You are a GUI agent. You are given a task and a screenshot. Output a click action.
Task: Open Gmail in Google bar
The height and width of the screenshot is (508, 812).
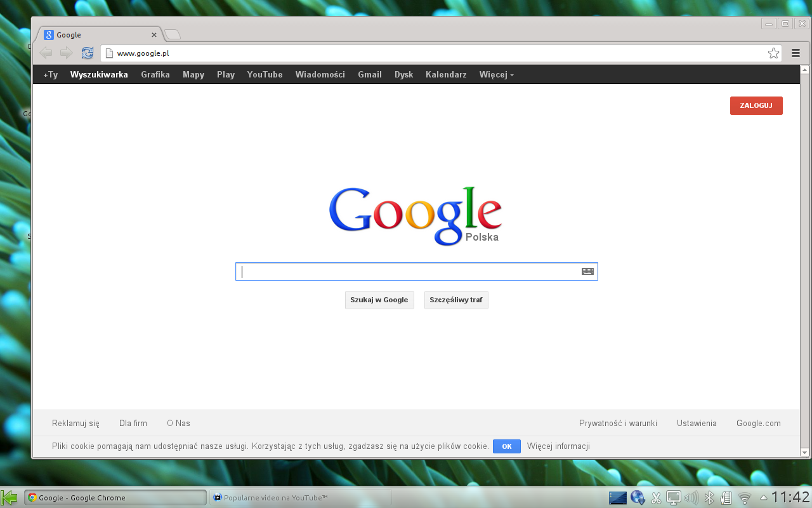pyautogui.click(x=370, y=74)
